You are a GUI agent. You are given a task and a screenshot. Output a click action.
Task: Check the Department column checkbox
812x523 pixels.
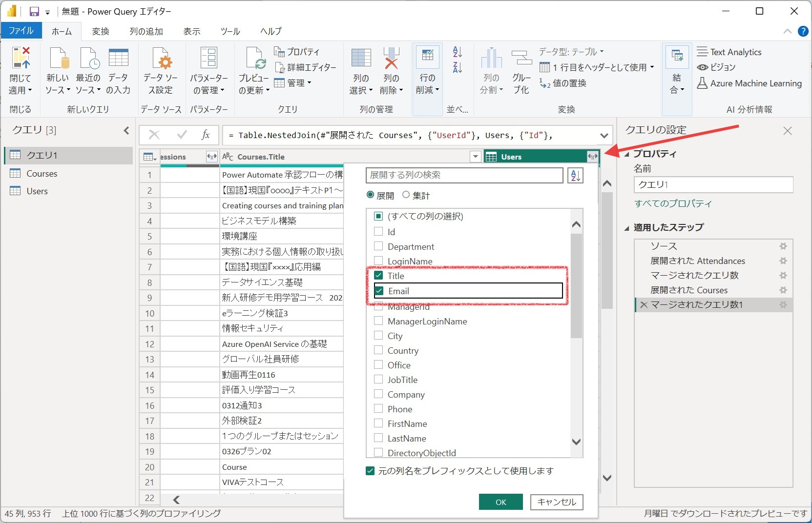click(377, 246)
